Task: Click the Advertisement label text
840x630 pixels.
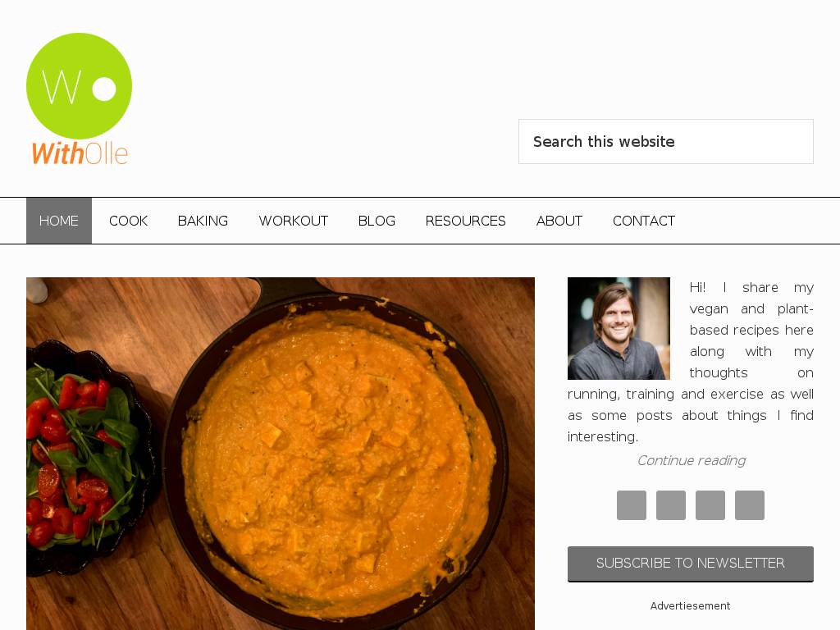Action: coord(690,606)
